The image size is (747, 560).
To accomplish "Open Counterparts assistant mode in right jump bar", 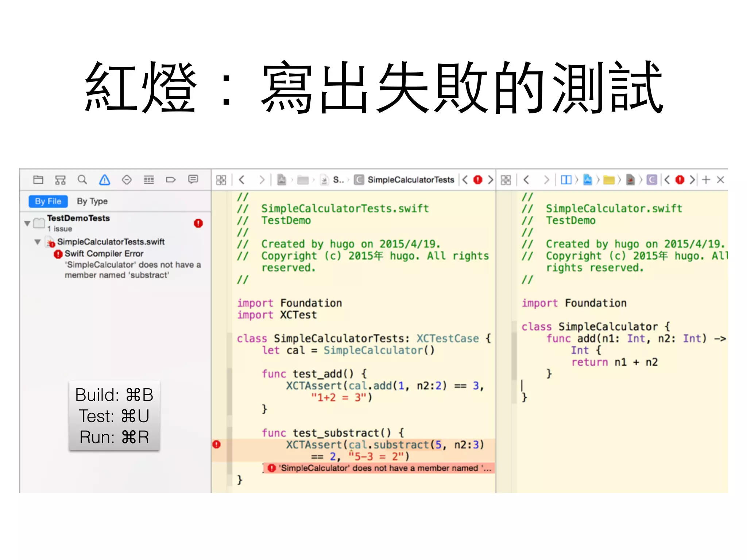I will coord(566,180).
